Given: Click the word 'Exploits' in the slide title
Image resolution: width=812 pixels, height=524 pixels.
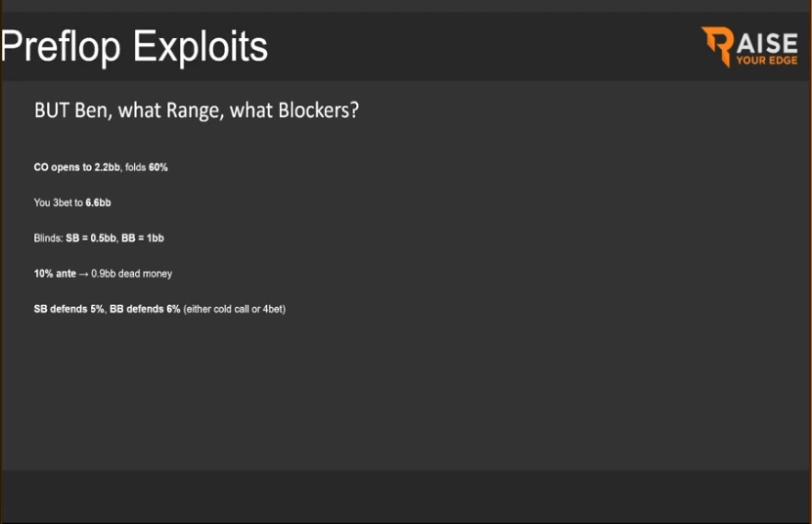Looking at the screenshot, I should tap(201, 47).
